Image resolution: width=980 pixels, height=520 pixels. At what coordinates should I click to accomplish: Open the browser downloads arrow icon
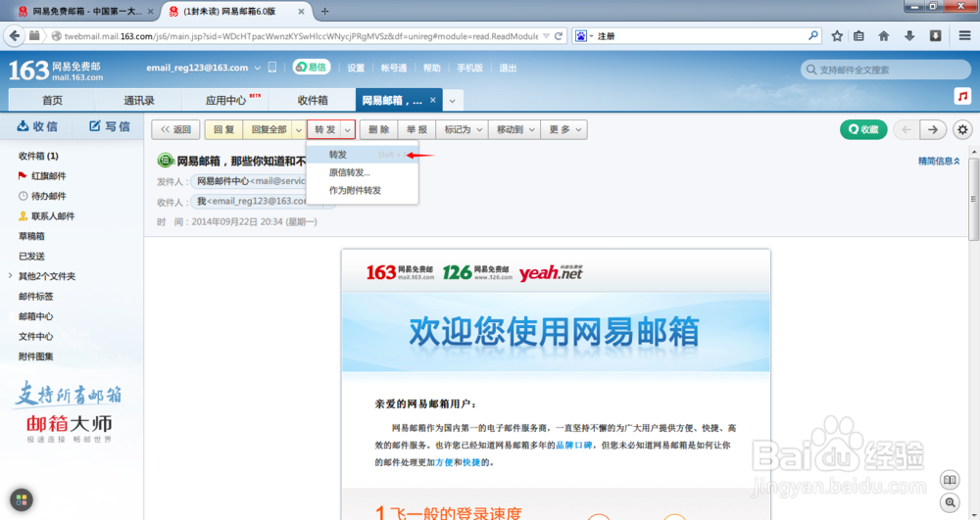tap(909, 36)
